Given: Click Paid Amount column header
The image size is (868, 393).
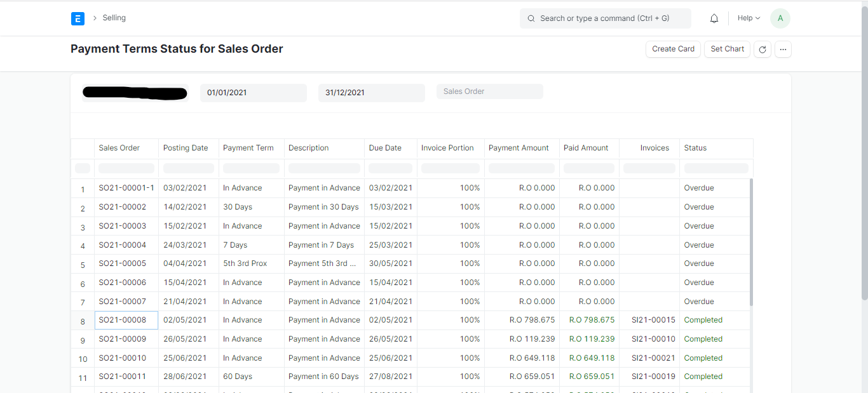Looking at the screenshot, I should click(589, 148).
